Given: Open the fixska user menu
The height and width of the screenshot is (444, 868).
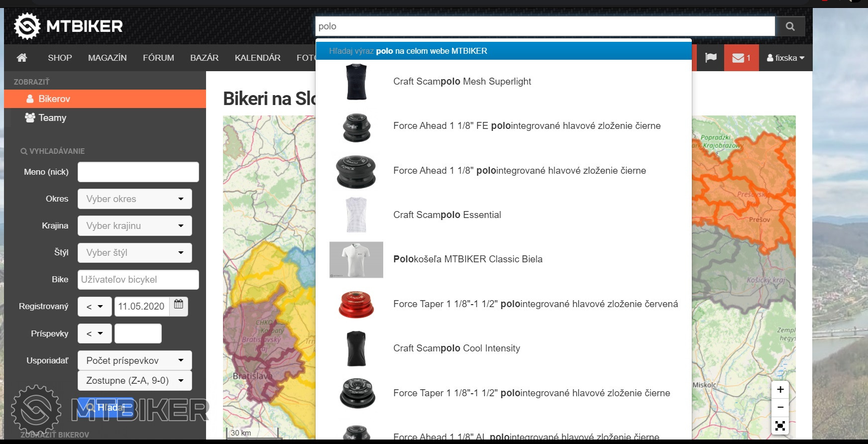Looking at the screenshot, I should (x=785, y=58).
